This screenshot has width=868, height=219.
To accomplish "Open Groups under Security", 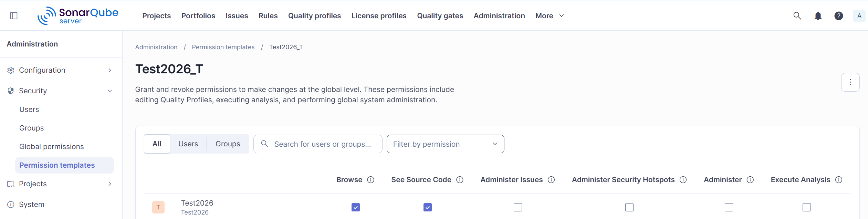I will 32,128.
